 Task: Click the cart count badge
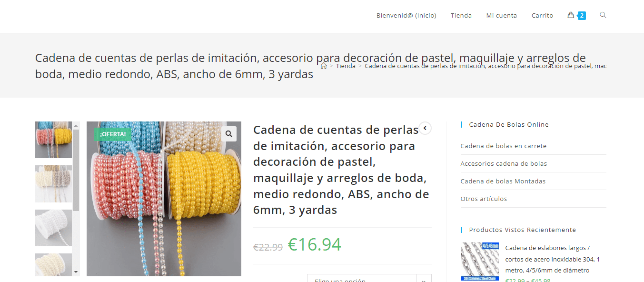click(x=582, y=16)
